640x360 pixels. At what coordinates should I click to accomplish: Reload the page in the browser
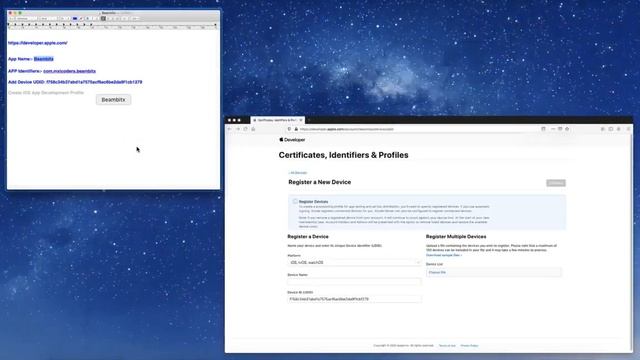pyautogui.click(x=245, y=129)
